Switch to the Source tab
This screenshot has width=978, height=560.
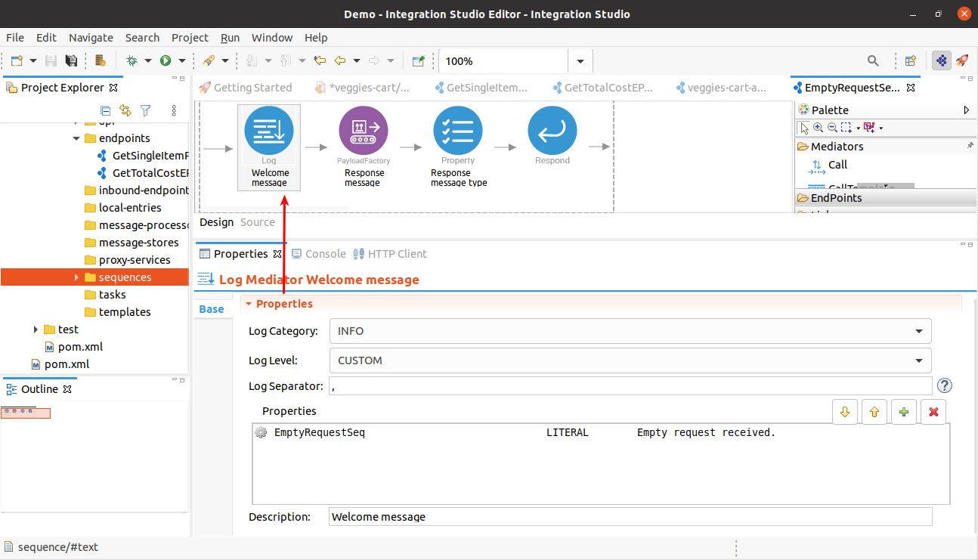[x=258, y=222]
